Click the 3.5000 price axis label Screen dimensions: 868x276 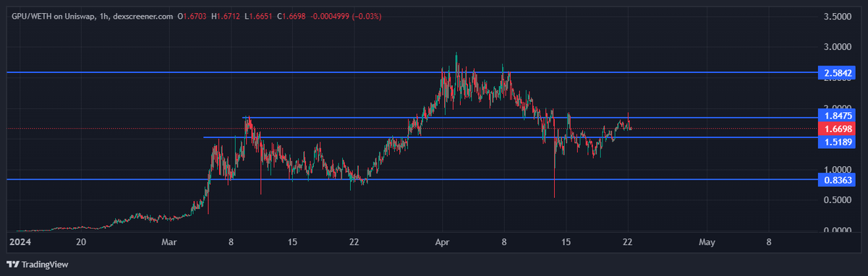coord(838,16)
